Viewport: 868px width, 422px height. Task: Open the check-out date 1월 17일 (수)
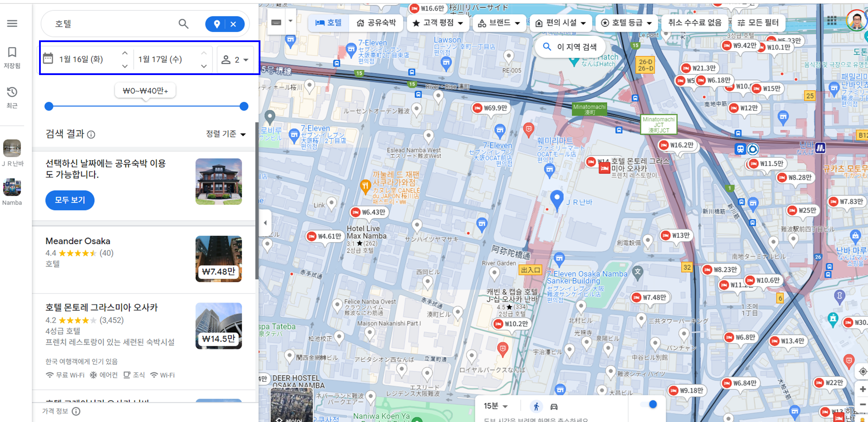coord(160,59)
